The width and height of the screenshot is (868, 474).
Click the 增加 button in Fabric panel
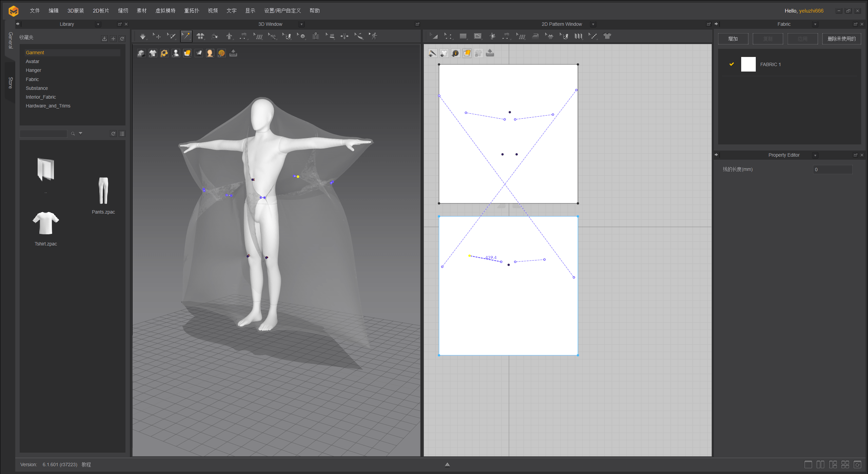733,39
